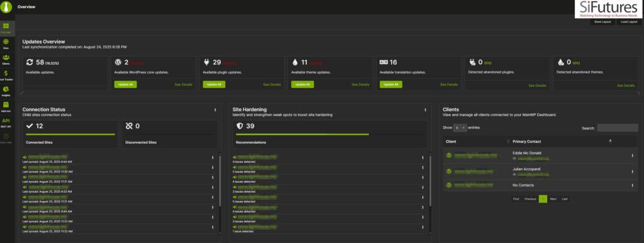Click the MainWP tie logo
Viewport: 644px width, 243px height.
point(6,7)
